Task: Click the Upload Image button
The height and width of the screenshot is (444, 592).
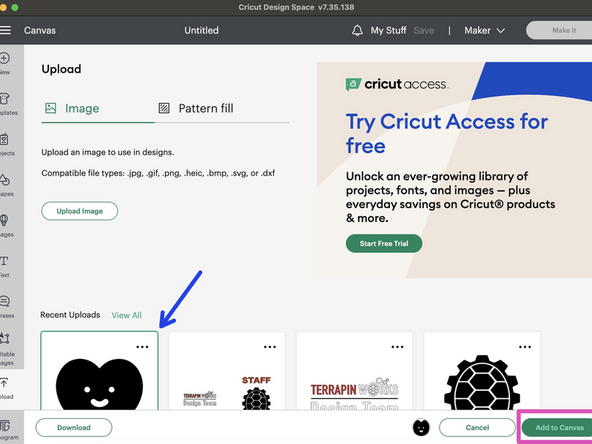Action: coord(80,211)
